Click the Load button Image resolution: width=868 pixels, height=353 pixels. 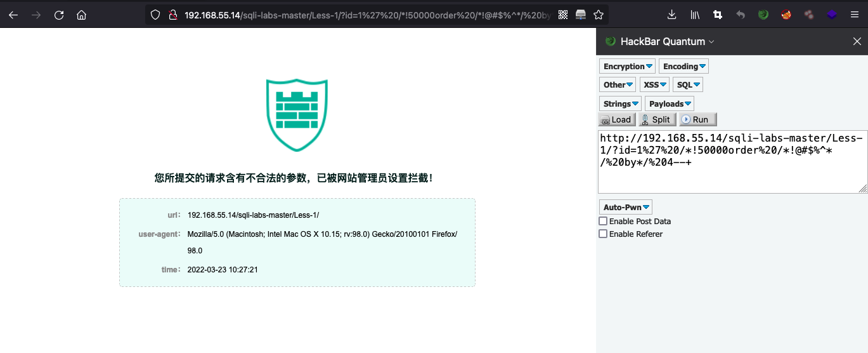[x=618, y=119]
